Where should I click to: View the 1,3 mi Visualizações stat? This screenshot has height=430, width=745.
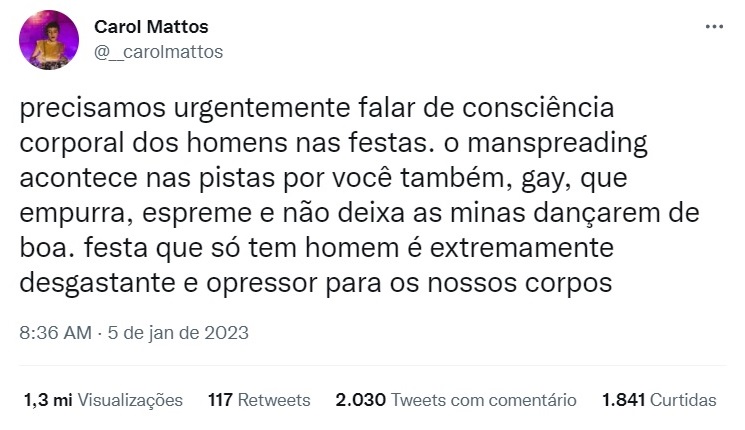[x=103, y=400]
